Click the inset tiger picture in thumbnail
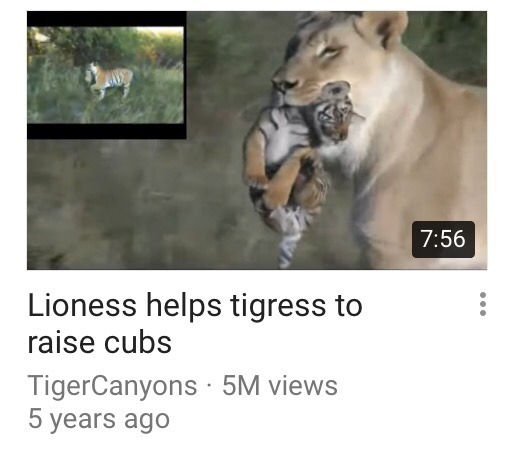The height and width of the screenshot is (463, 506). (x=105, y=75)
